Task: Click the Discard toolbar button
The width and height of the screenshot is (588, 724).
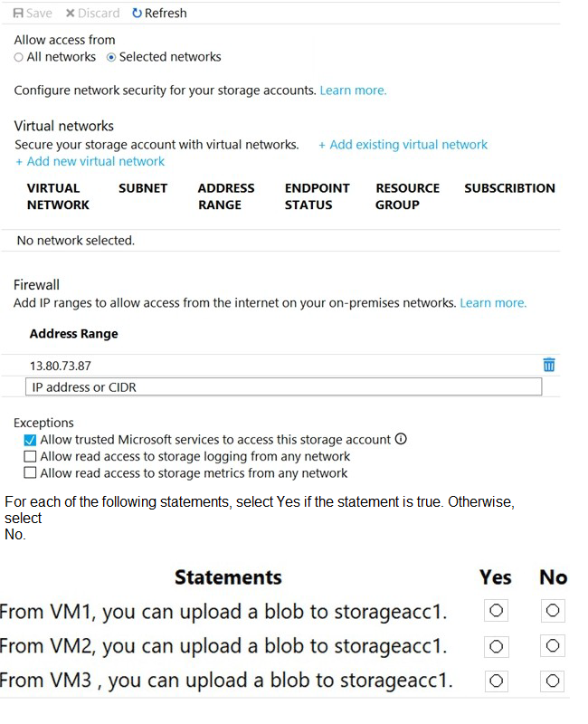Action: (x=92, y=14)
